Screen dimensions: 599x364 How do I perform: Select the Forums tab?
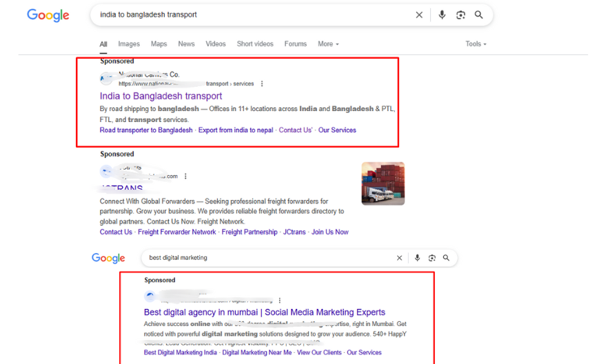coord(295,44)
